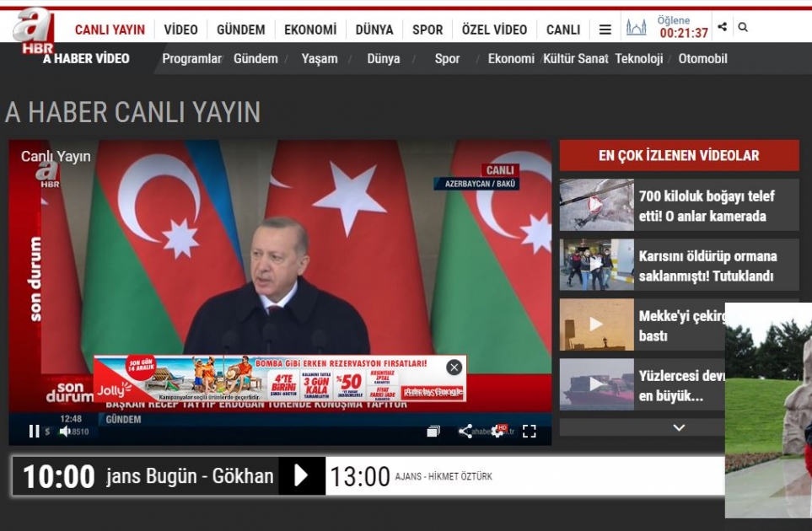Screen dimensions: 812x531
Task: Open the CANLI menu item
Action: [x=563, y=29]
